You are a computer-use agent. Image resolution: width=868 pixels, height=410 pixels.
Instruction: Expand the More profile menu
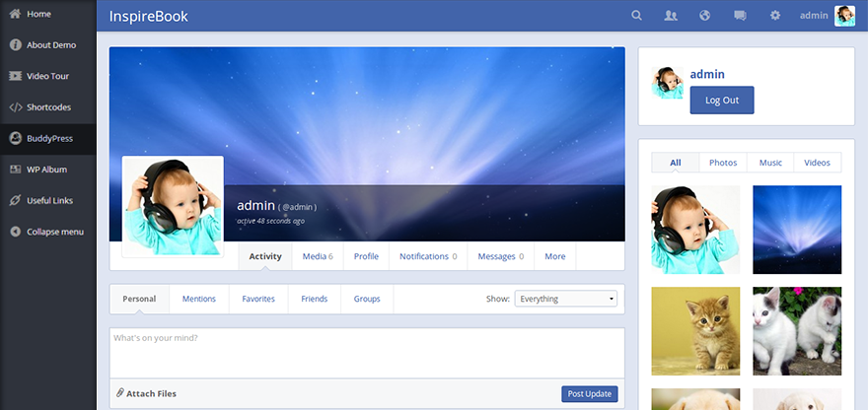pos(555,256)
